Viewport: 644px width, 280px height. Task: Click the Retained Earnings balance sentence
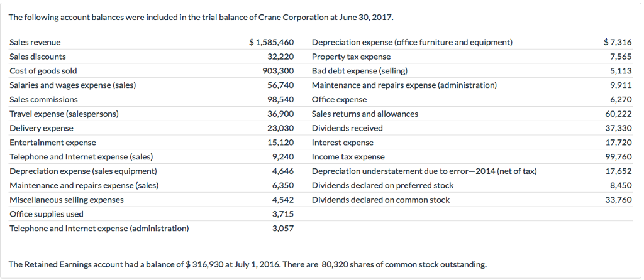click(x=248, y=264)
